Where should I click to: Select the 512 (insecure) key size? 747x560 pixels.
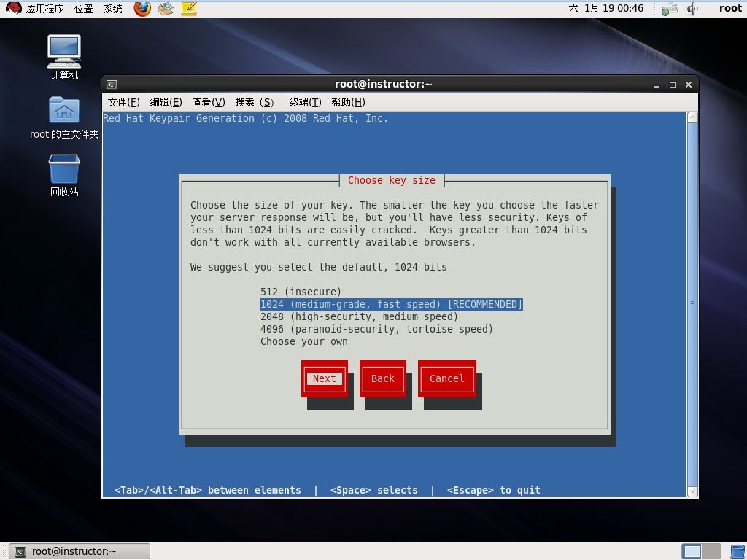pos(301,292)
